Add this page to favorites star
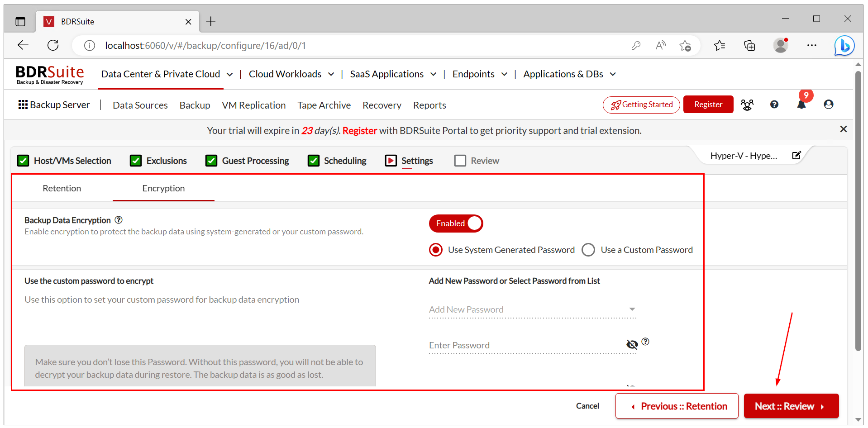This screenshot has width=868, height=428. pyautogui.click(x=685, y=46)
